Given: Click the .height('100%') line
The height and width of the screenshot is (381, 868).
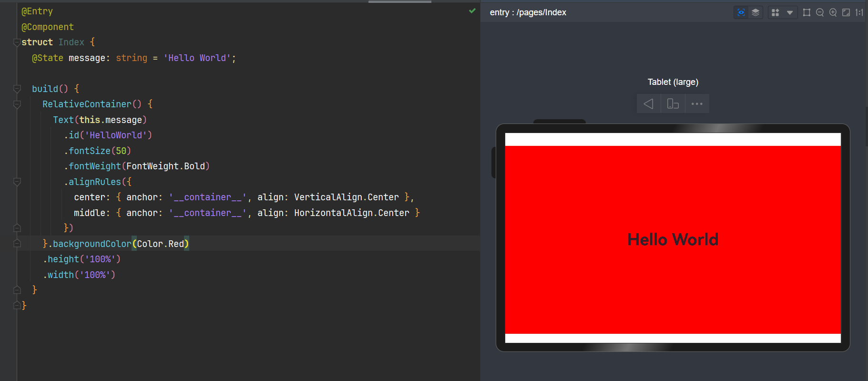Looking at the screenshot, I should click(x=82, y=259).
